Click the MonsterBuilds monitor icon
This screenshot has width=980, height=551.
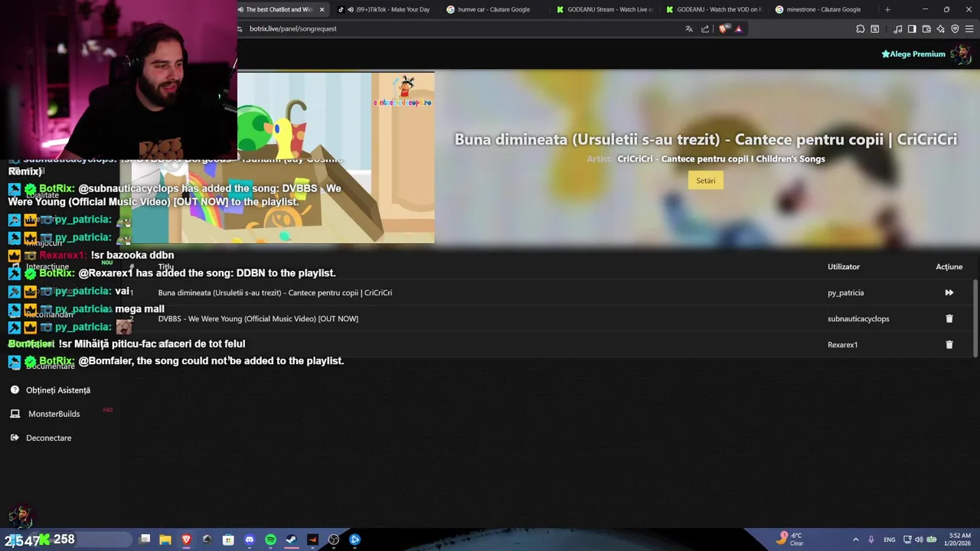tap(15, 414)
